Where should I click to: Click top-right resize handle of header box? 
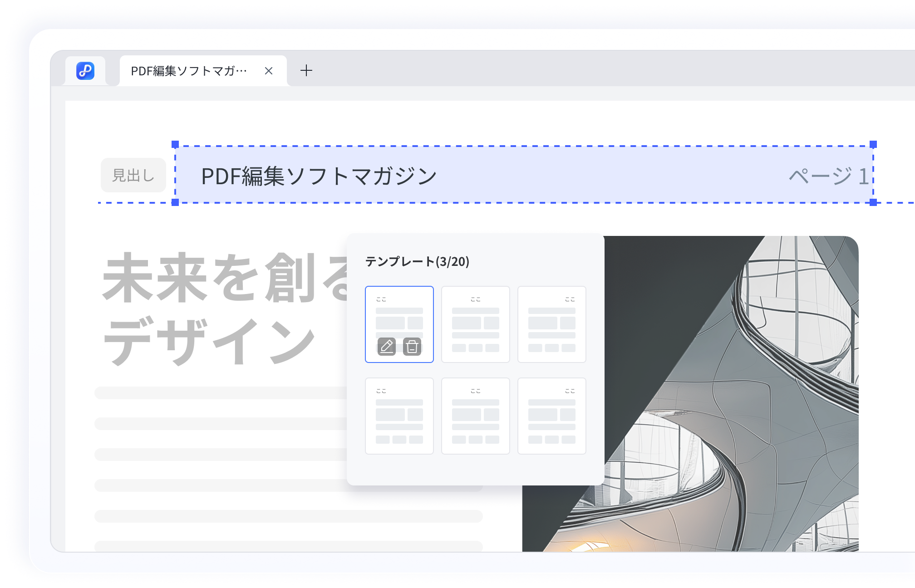(873, 145)
